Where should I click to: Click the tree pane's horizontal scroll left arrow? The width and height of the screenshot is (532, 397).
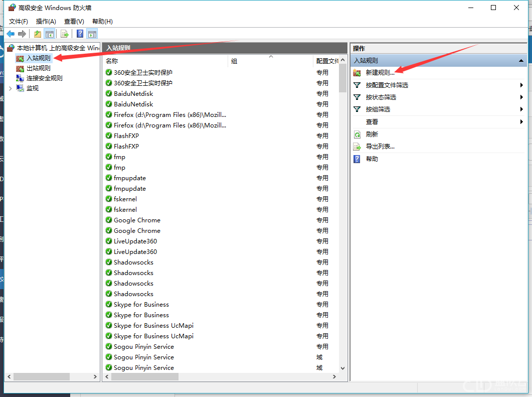coord(9,376)
